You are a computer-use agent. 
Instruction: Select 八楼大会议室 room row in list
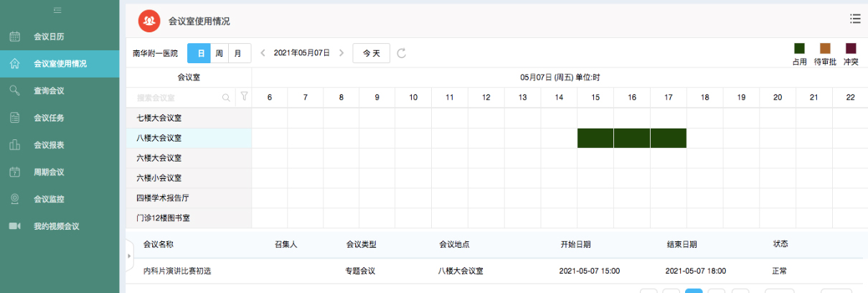point(189,138)
